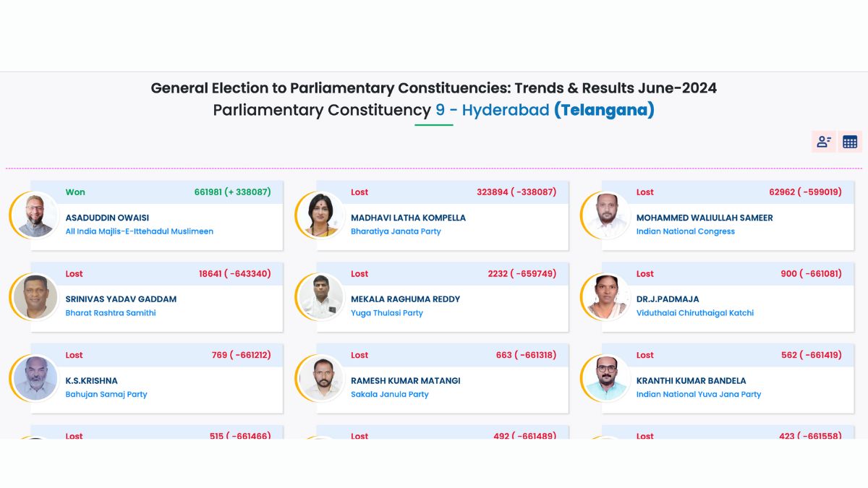Click the Won status on Owaisi card
This screenshot has width=868, height=488.
click(75, 192)
